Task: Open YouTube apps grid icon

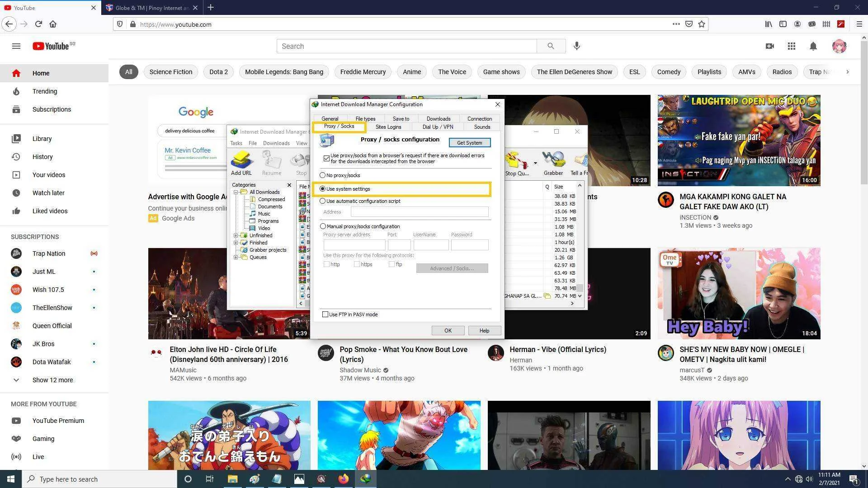Action: (x=792, y=46)
